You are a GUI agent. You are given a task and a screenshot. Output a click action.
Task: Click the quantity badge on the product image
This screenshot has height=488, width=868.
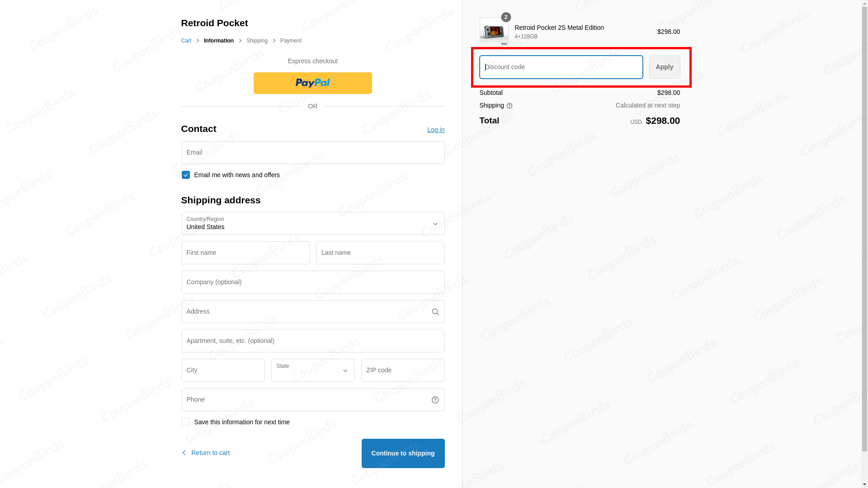pyautogui.click(x=505, y=17)
